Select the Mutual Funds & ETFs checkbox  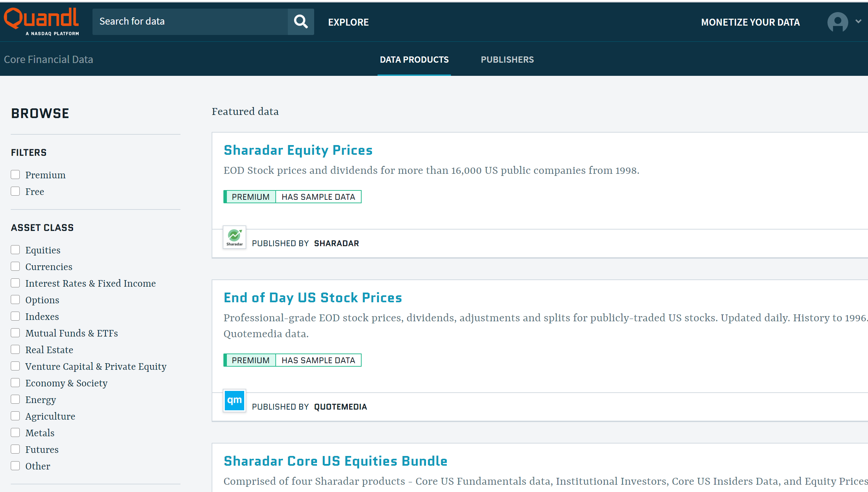click(15, 333)
